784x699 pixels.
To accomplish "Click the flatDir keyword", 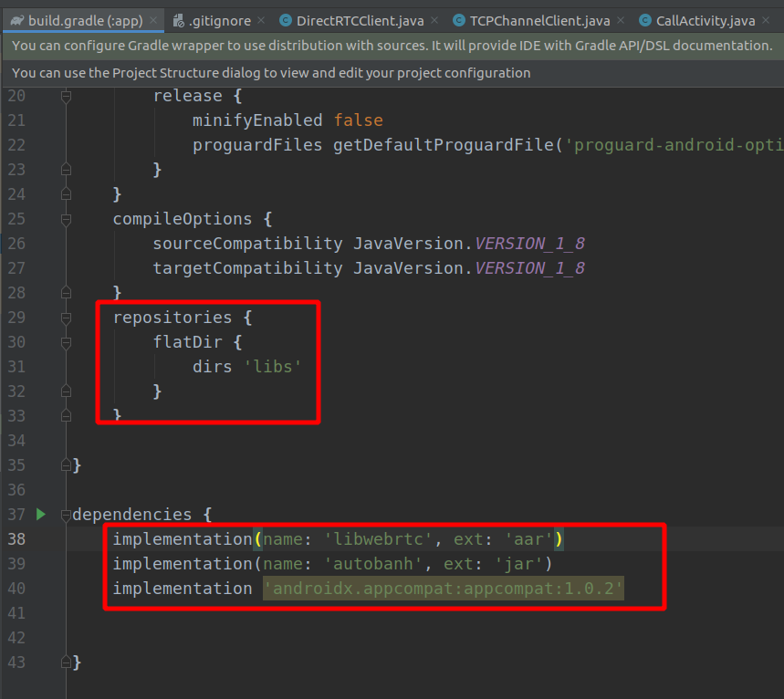I will [x=187, y=342].
